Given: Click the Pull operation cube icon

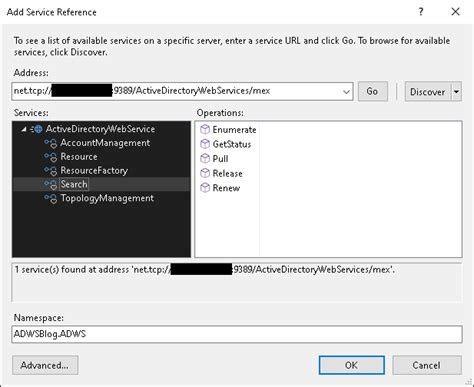Looking at the screenshot, I should pyautogui.click(x=205, y=159).
